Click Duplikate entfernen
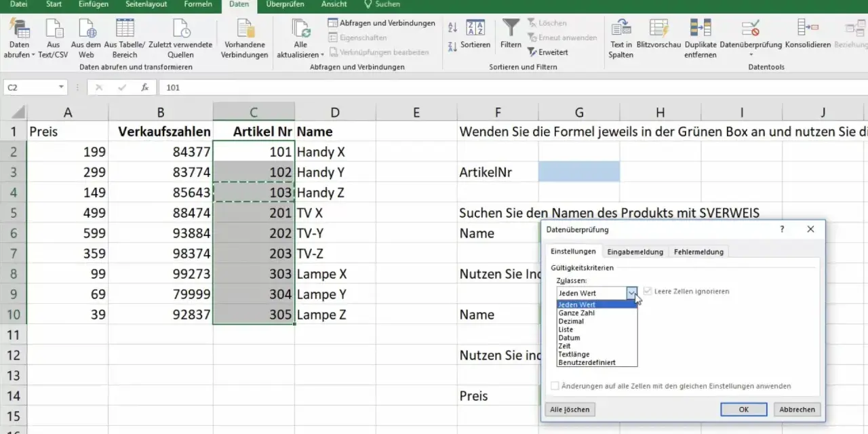The image size is (868, 434). (x=701, y=39)
